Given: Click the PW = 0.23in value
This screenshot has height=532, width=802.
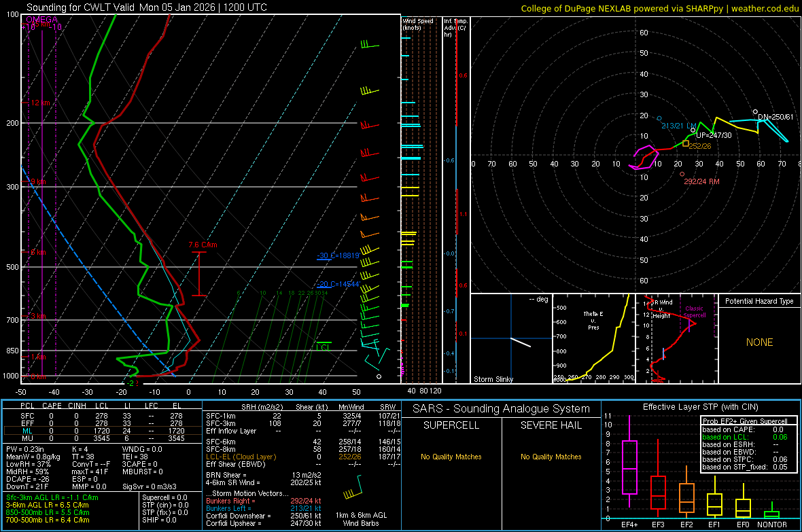Looking at the screenshot, I should (25, 449).
